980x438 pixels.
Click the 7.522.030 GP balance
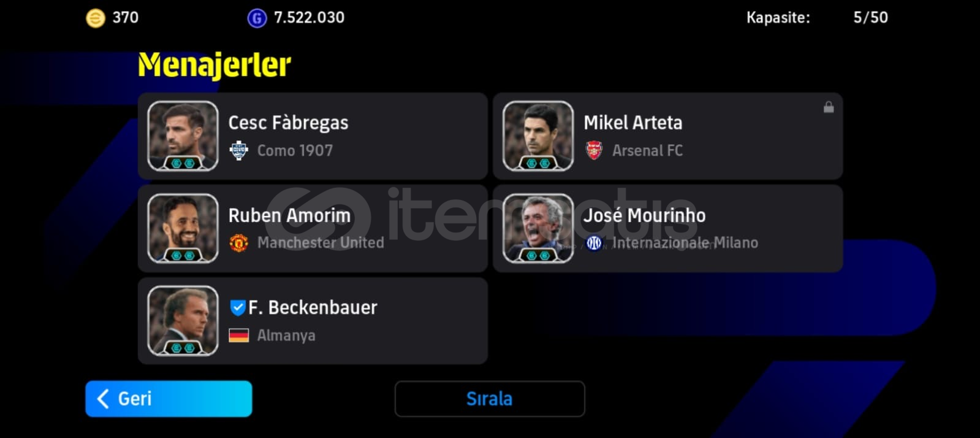coord(309,18)
